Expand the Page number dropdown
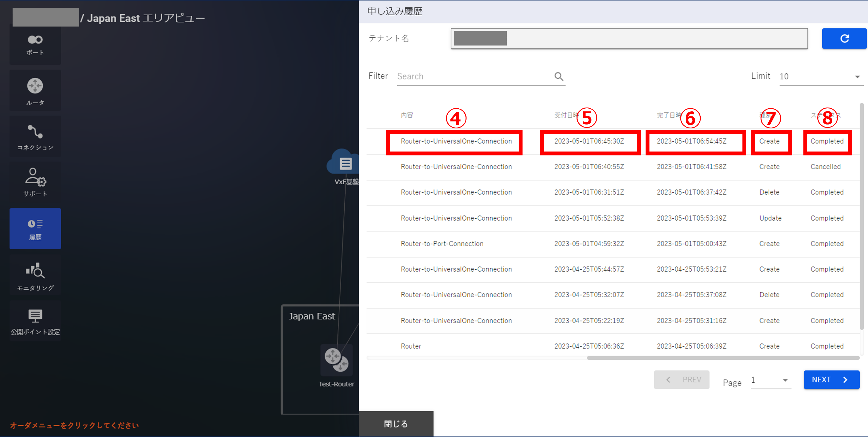The image size is (868, 437). [x=770, y=380]
